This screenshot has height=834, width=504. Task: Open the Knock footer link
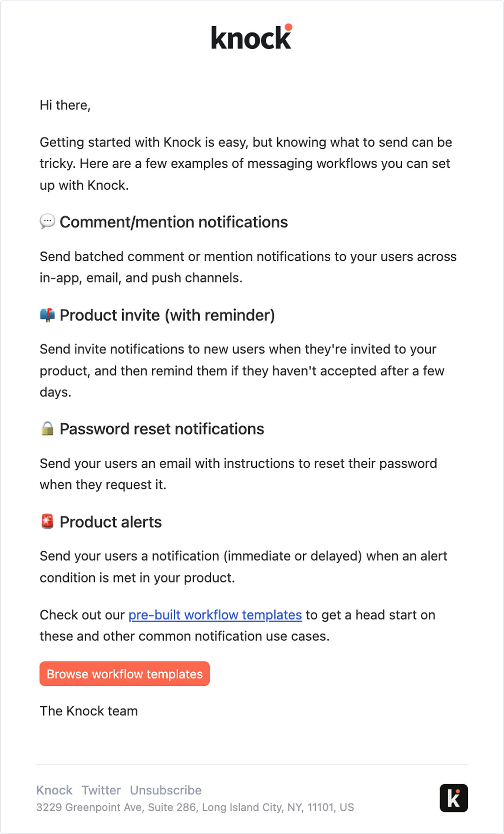[54, 790]
